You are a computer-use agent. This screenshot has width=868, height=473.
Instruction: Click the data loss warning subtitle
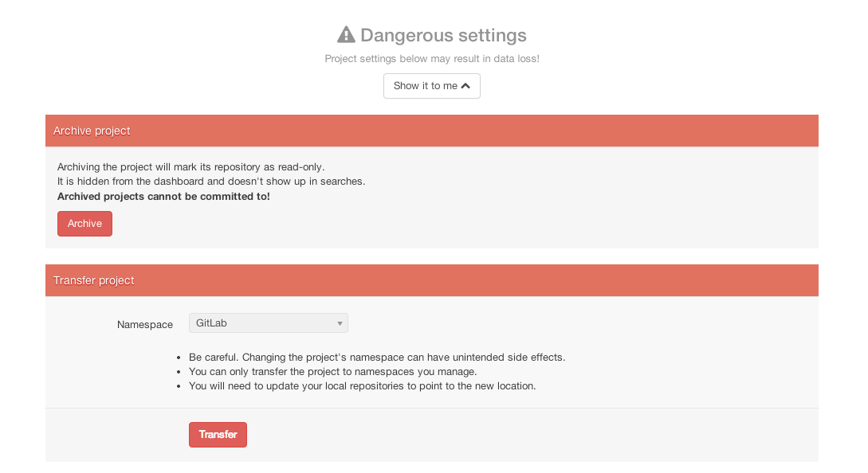[x=432, y=59]
